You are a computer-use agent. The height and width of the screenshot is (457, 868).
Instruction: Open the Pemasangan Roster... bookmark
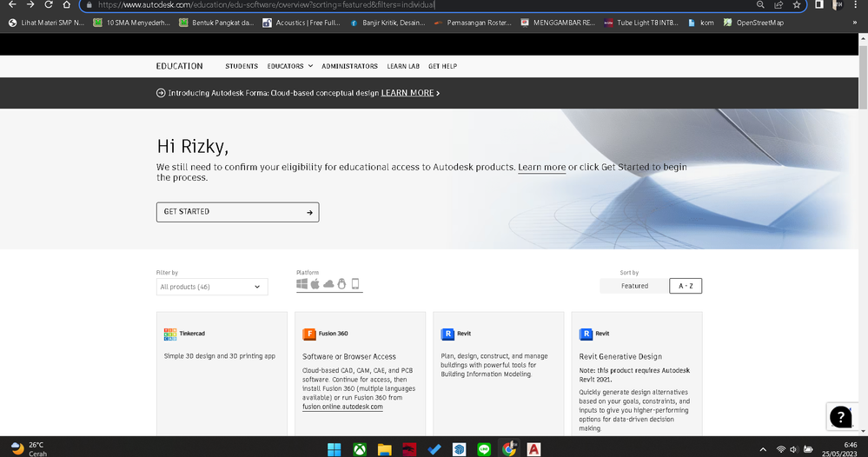coord(474,23)
